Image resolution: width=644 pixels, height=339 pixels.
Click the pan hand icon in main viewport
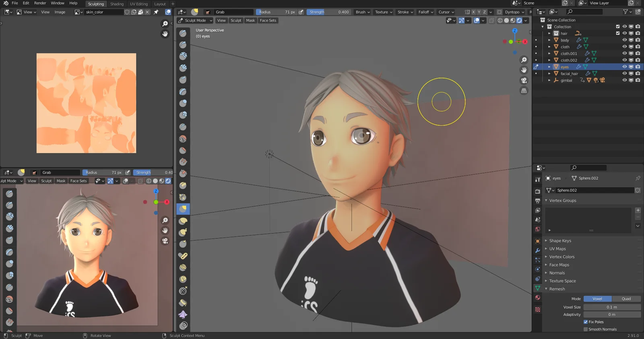pos(524,70)
